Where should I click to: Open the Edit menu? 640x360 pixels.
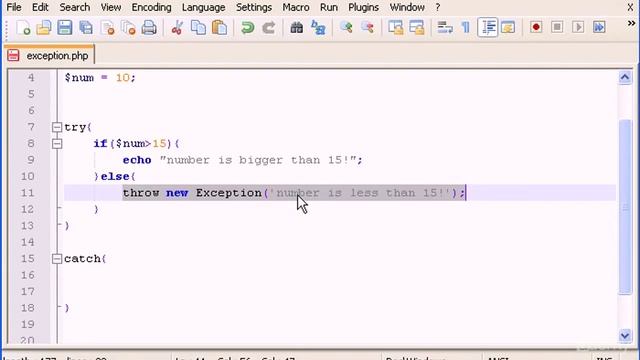[x=40, y=7]
